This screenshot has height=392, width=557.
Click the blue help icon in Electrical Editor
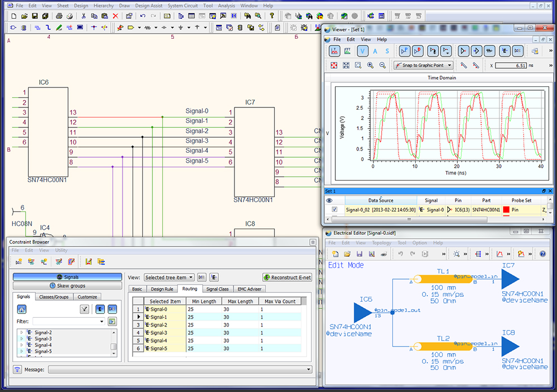(543, 254)
